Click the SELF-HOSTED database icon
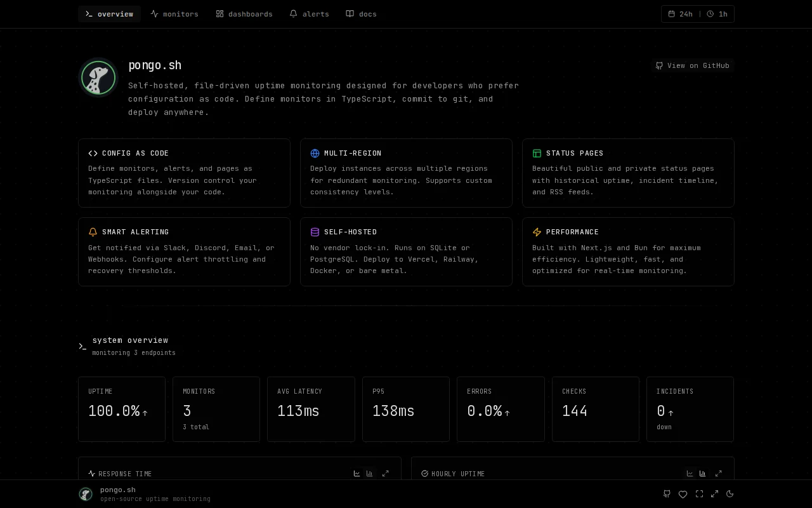This screenshot has width=812, height=508. tap(315, 232)
